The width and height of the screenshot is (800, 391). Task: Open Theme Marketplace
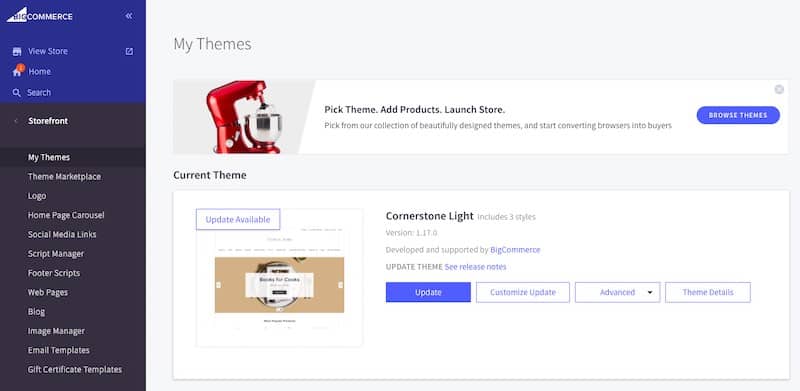click(x=64, y=177)
